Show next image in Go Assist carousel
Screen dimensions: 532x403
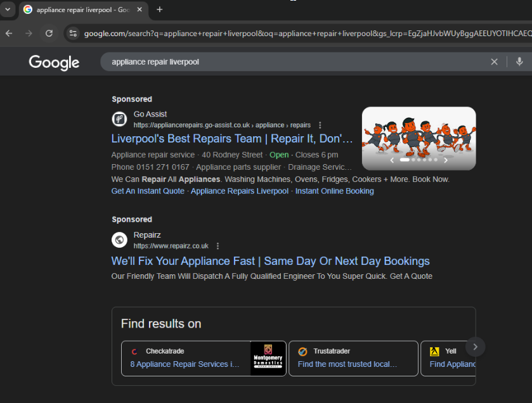point(446,160)
